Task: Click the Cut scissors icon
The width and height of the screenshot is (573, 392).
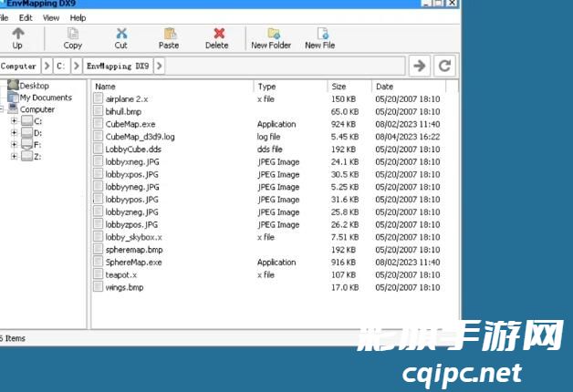Action: 121,34
